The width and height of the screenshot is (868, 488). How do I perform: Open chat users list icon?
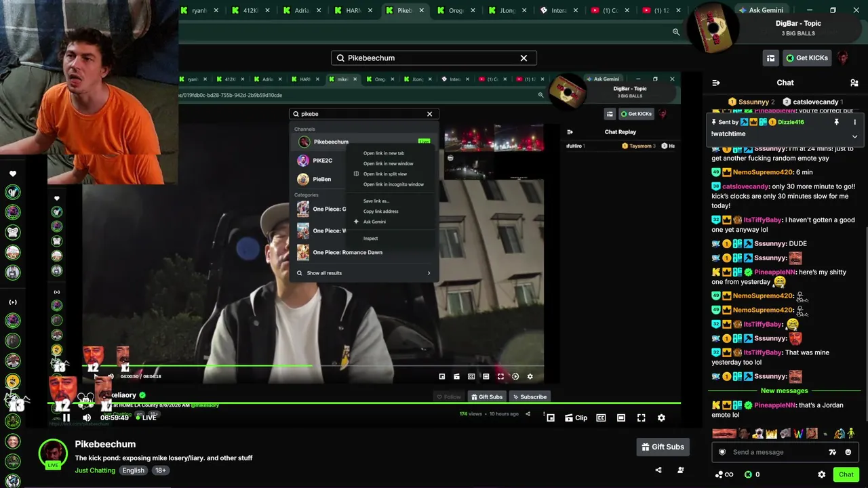(854, 83)
